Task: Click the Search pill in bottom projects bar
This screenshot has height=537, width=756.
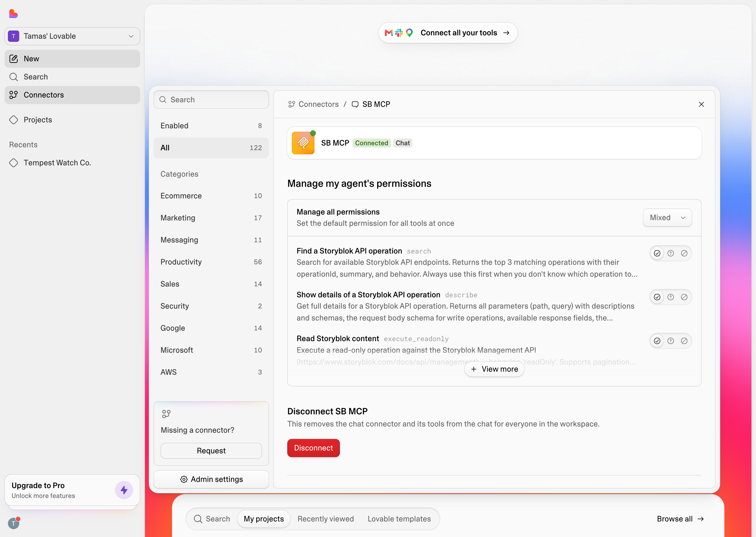Action: (x=212, y=519)
